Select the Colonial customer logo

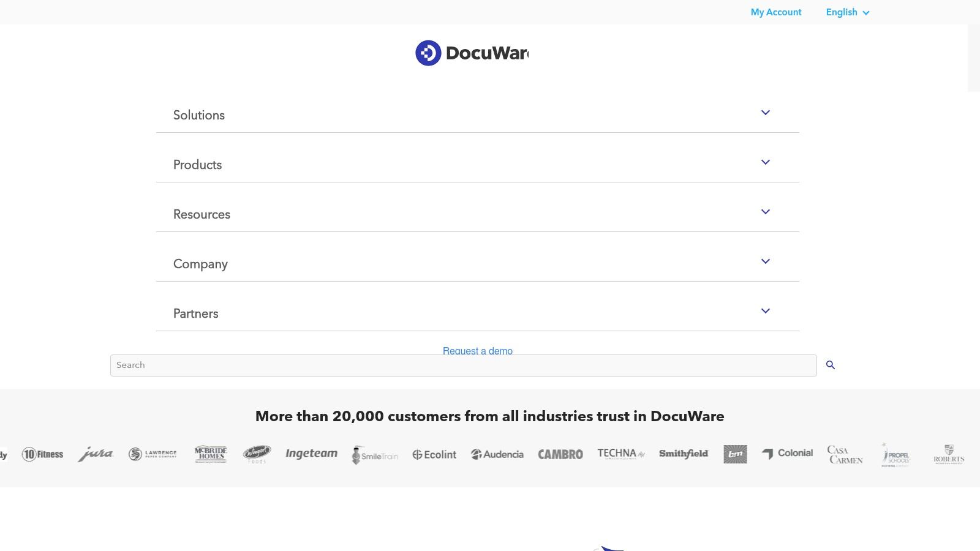[x=787, y=453]
